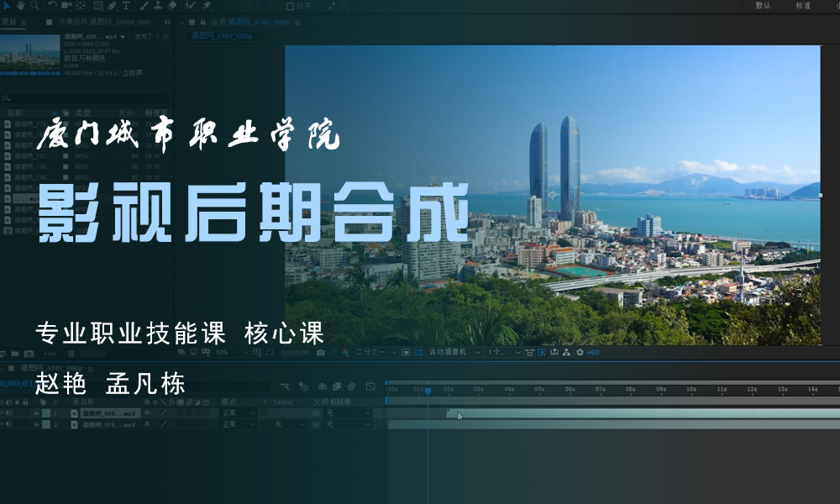Expand layer 2 properties triangle
Viewport: 840px width, 504px height.
37,424
